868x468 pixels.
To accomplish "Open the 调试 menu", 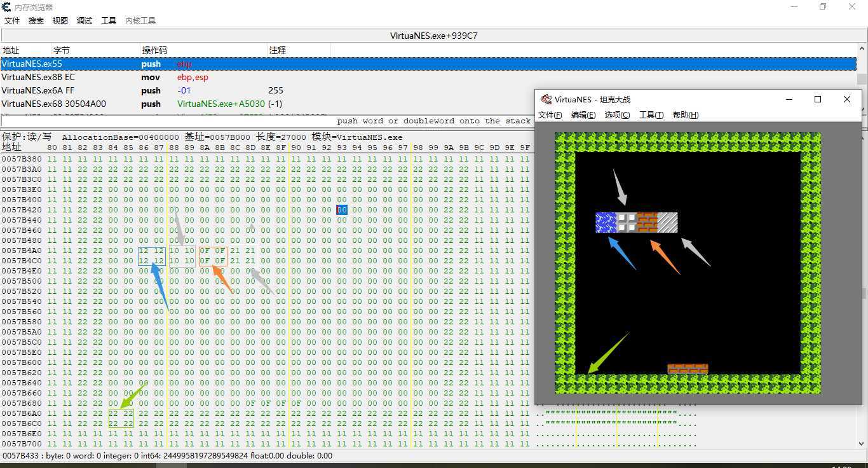I will pyautogui.click(x=85, y=21).
